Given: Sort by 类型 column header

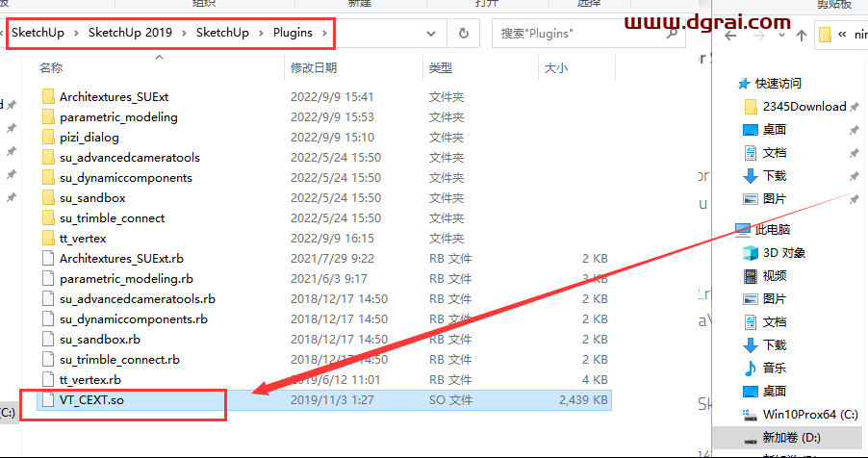Looking at the screenshot, I should [441, 67].
